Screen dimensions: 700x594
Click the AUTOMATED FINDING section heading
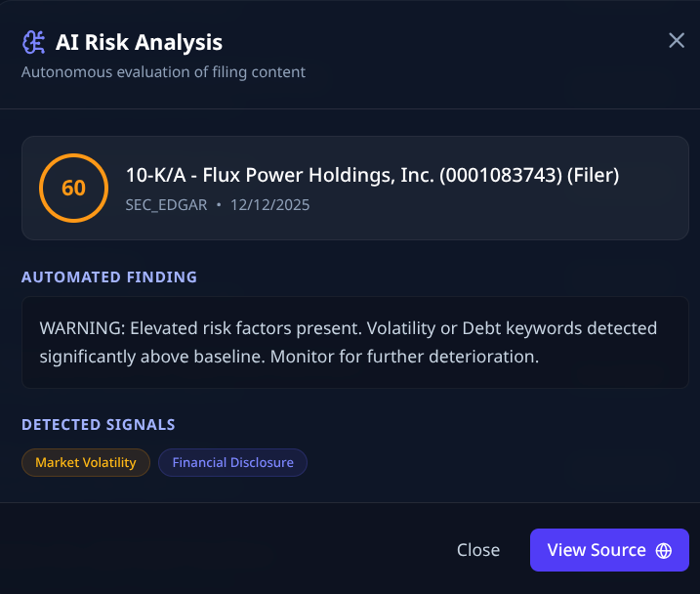tap(109, 276)
